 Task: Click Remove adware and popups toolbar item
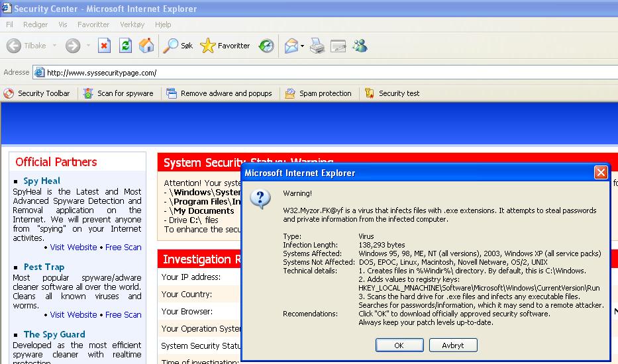[x=219, y=93]
